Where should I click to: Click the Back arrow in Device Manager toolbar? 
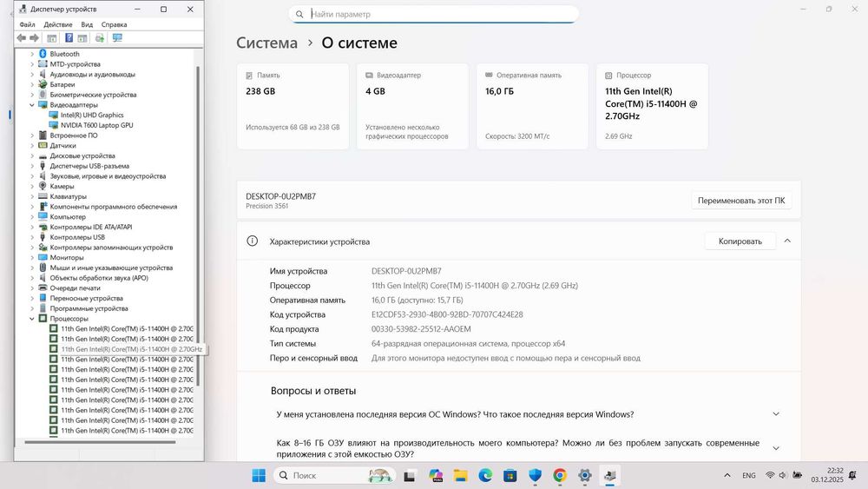point(22,37)
